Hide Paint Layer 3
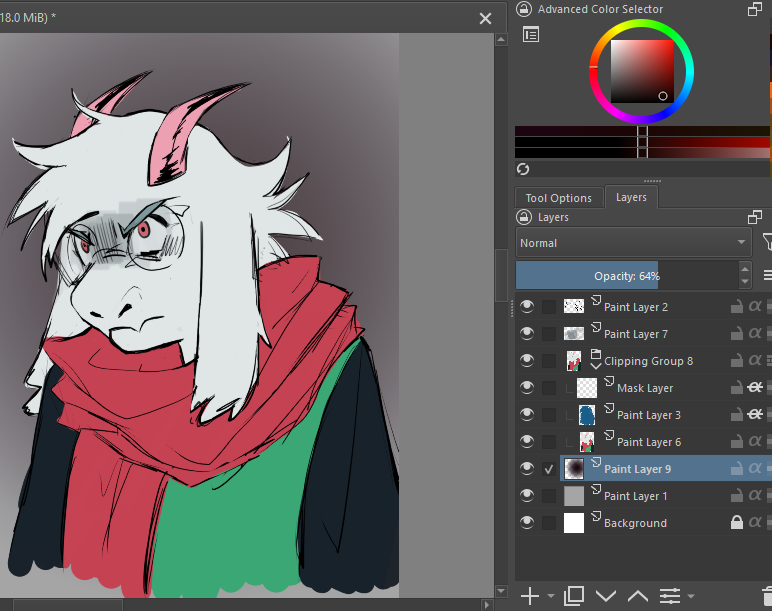 (x=527, y=415)
